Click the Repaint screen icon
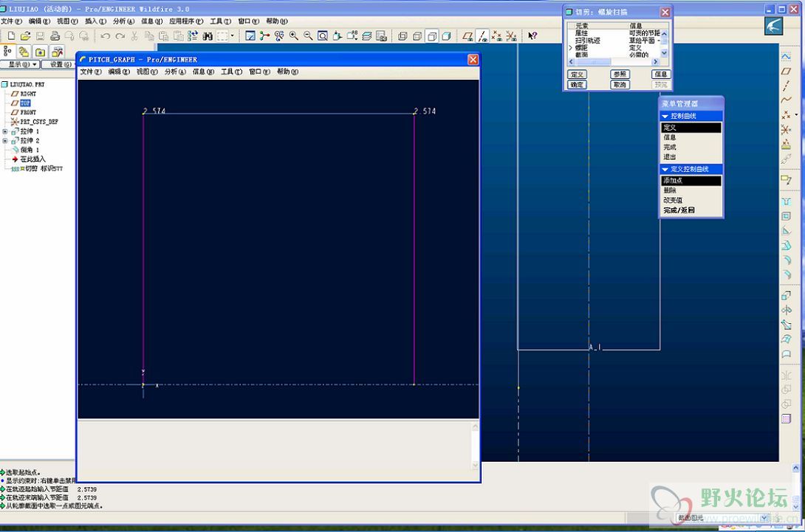 (250, 36)
